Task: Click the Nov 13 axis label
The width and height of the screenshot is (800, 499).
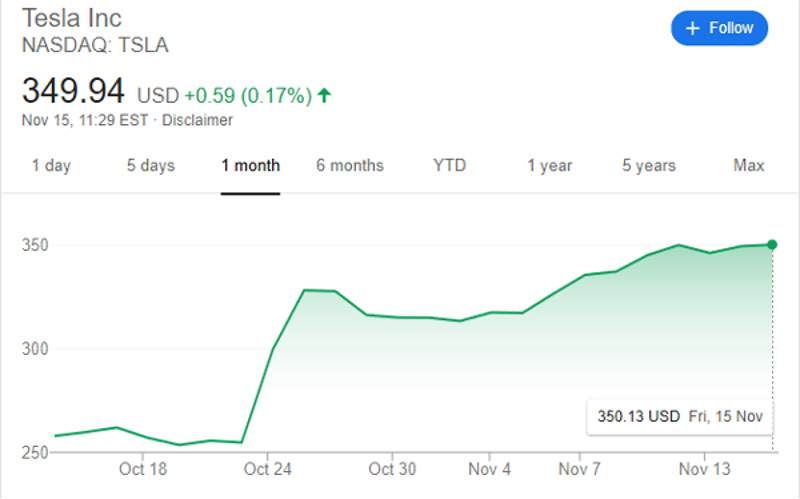Action: [705, 469]
